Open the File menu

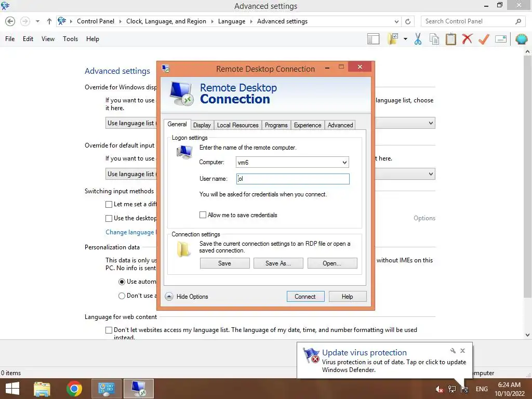tap(10, 39)
